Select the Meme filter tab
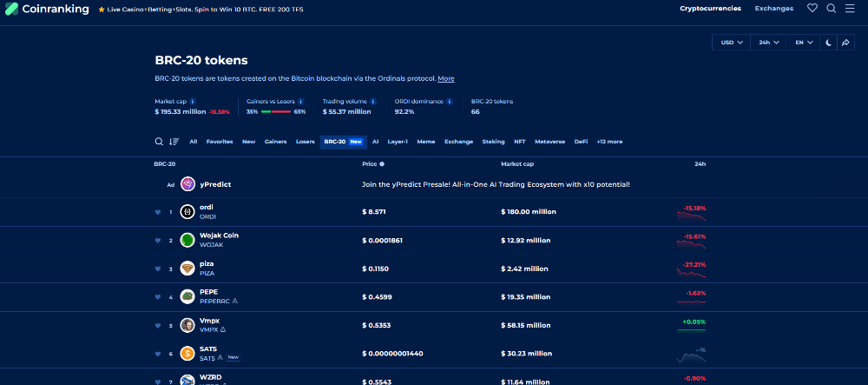Screen dimensions: 868x385 coord(425,142)
